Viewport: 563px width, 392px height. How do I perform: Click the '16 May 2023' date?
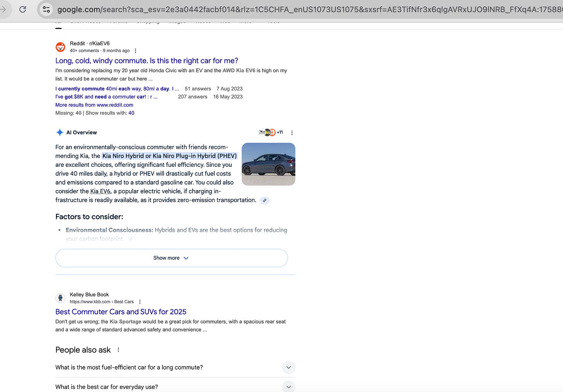(x=228, y=97)
